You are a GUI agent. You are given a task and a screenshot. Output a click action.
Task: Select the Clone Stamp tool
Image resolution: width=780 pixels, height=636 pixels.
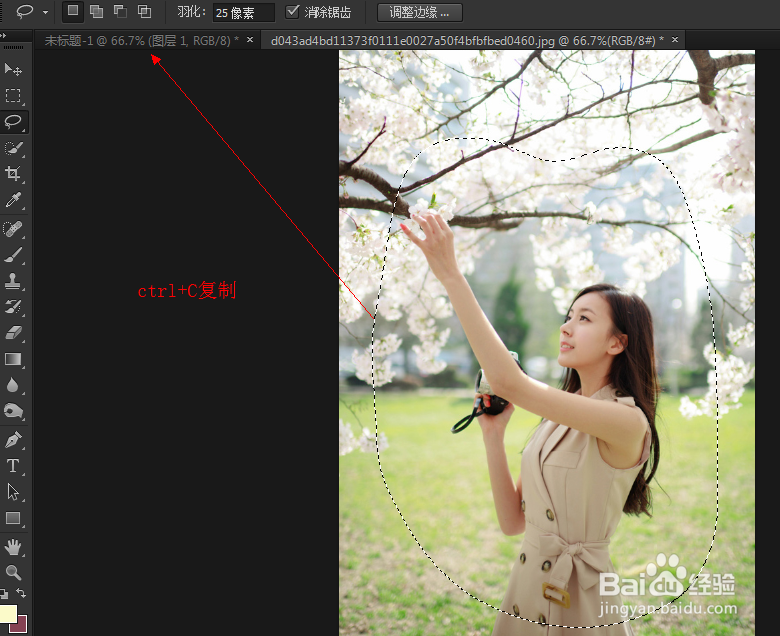(x=13, y=281)
